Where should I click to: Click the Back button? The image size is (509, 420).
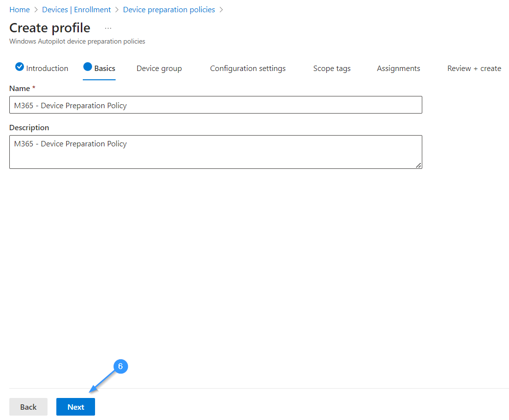[x=28, y=407]
